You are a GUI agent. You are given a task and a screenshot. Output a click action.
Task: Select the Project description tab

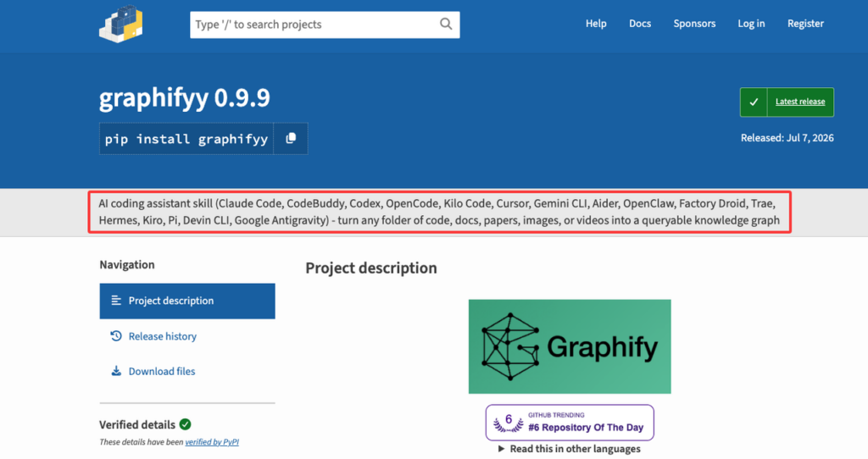187,301
